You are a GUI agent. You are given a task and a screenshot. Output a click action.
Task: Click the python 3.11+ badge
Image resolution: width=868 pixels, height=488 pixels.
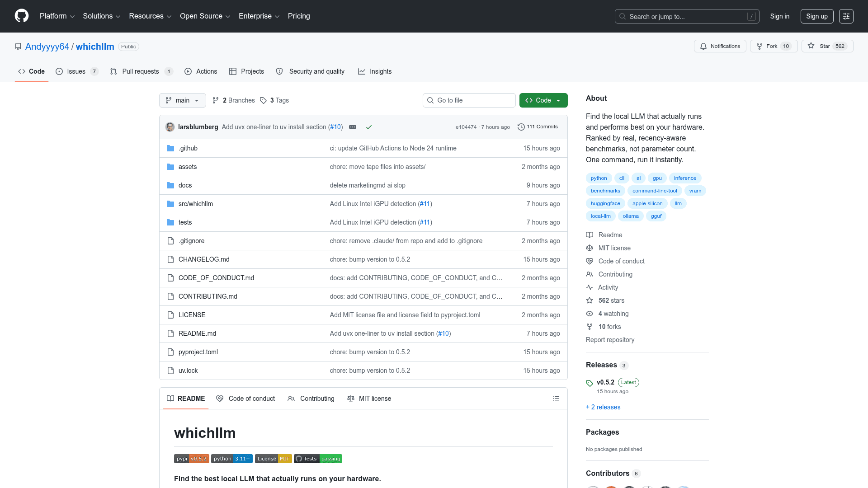tap(232, 459)
